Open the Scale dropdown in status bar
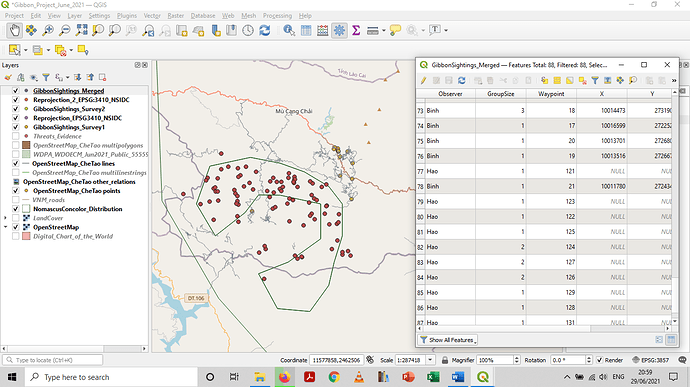690x387 pixels. [430, 360]
